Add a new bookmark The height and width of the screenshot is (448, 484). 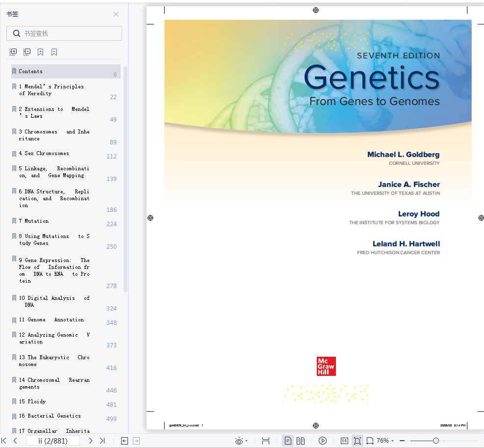pos(40,52)
